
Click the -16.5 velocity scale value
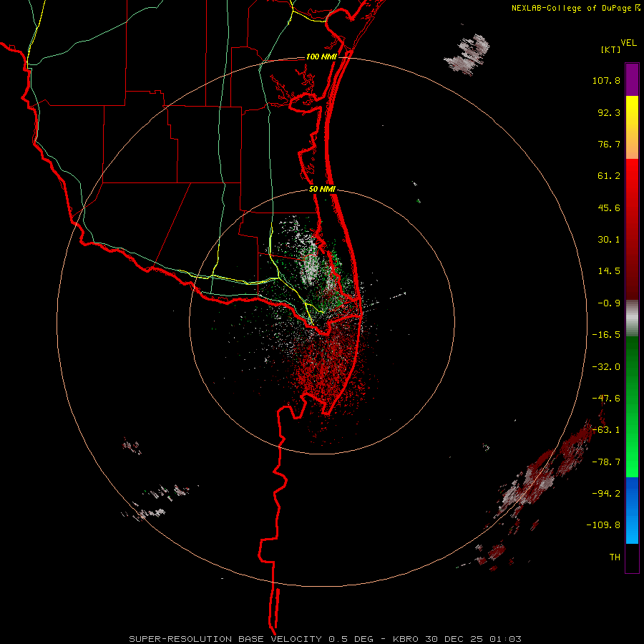[606, 335]
